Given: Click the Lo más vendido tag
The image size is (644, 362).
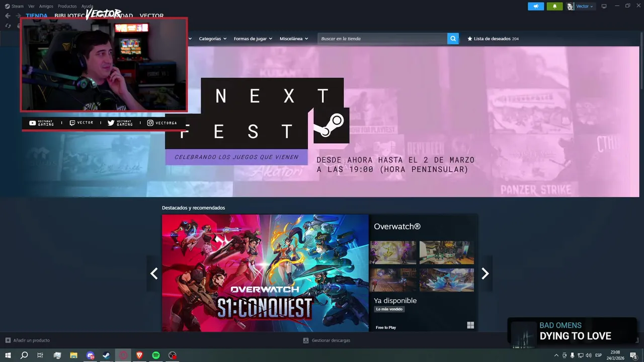Looking at the screenshot, I should 389,309.
